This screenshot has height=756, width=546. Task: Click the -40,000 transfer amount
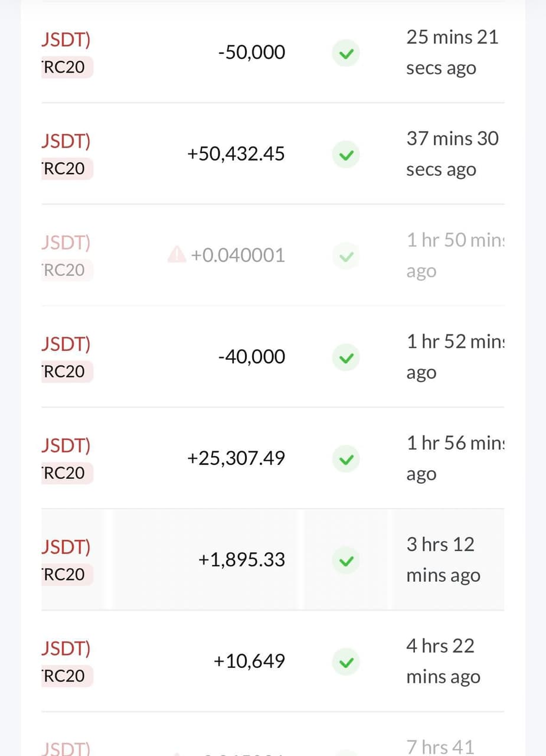(251, 357)
